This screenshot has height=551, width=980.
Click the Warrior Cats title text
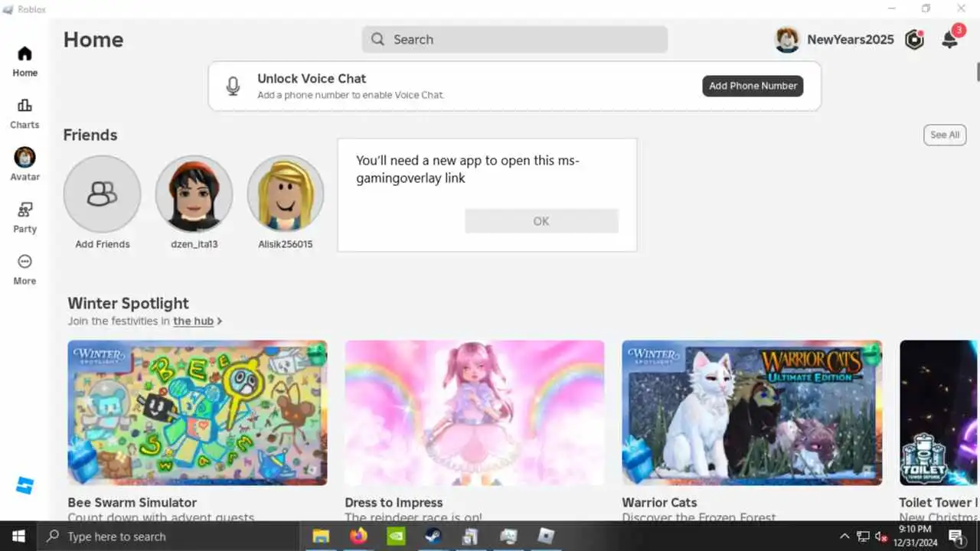[x=659, y=503]
